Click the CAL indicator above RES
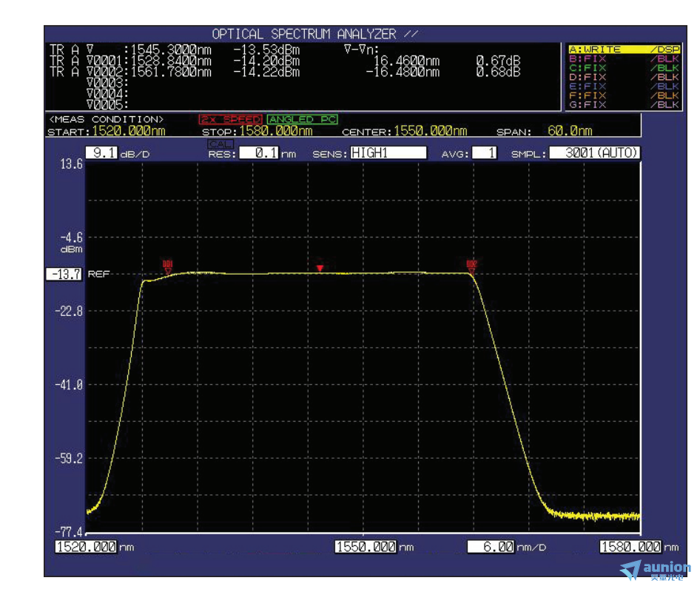 point(221,144)
